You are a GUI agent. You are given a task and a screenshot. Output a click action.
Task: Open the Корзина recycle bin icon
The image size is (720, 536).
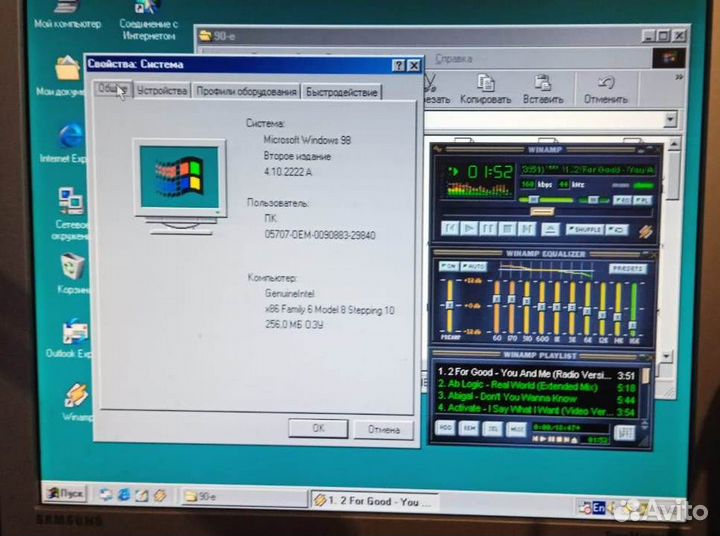click(x=73, y=273)
